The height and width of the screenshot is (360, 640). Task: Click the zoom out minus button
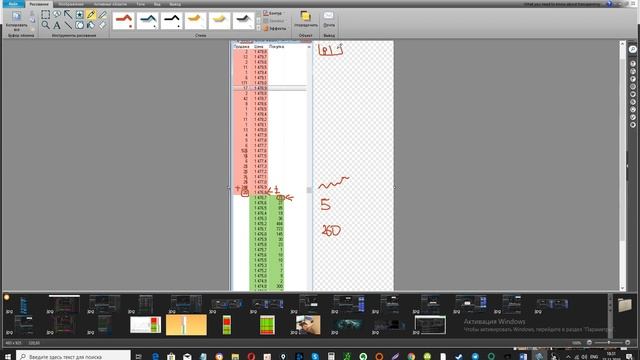(589, 343)
